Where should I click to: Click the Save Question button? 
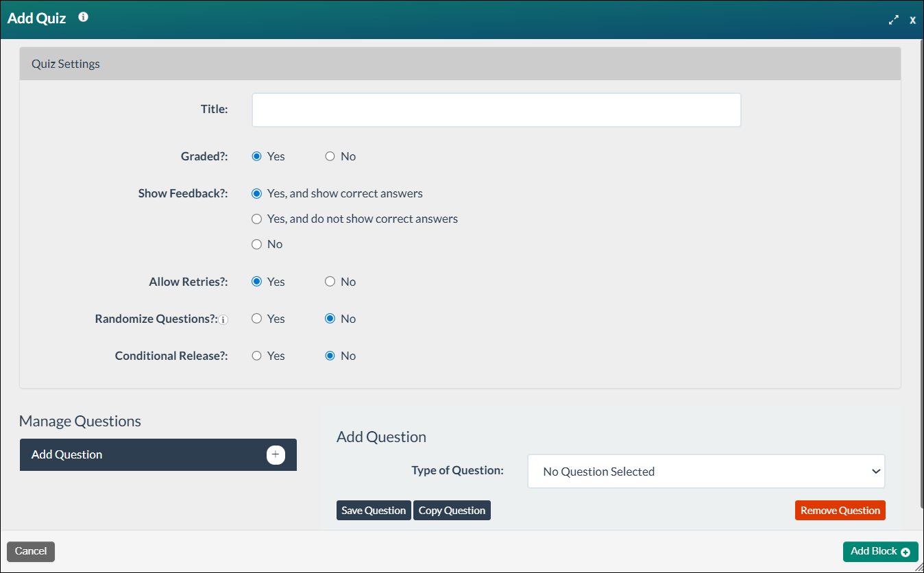pos(374,510)
